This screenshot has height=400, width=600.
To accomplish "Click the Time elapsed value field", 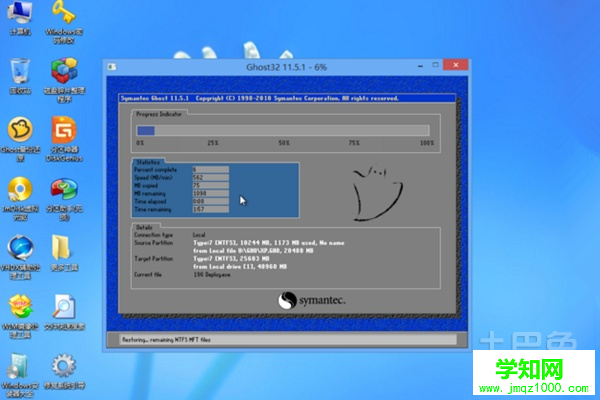I will pyautogui.click(x=210, y=201).
